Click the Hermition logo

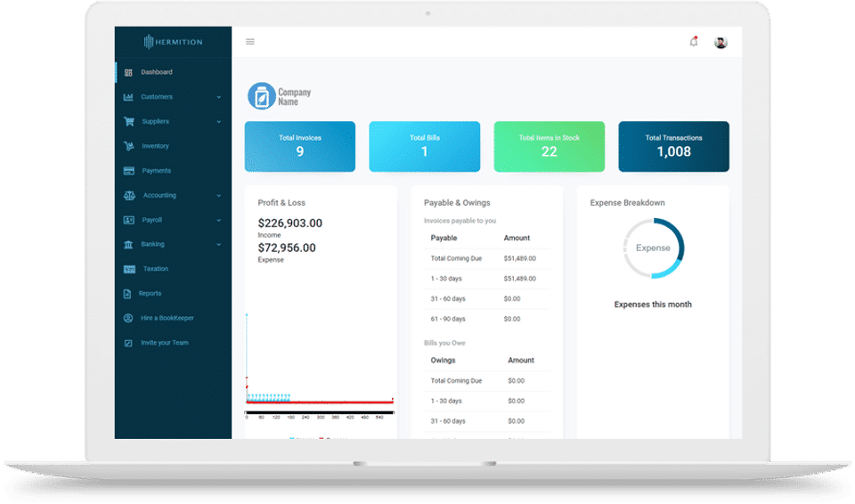173,42
